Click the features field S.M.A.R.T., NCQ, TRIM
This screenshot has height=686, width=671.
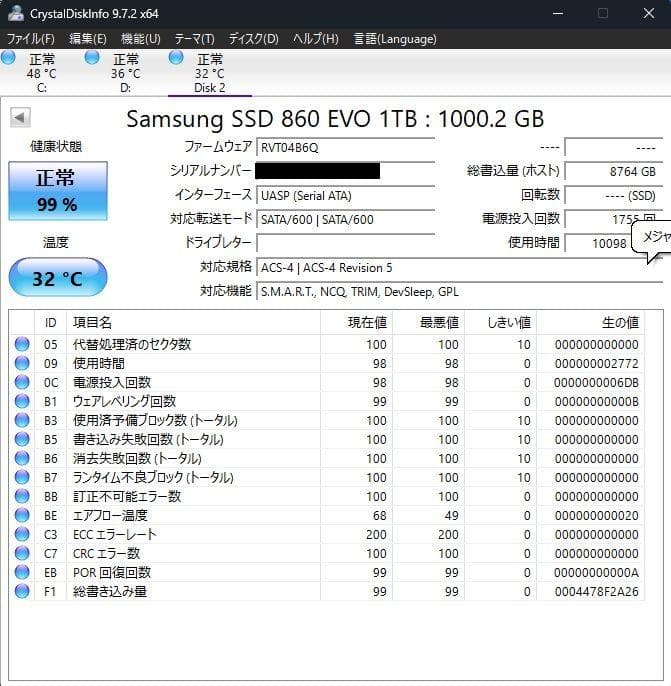tap(459, 291)
